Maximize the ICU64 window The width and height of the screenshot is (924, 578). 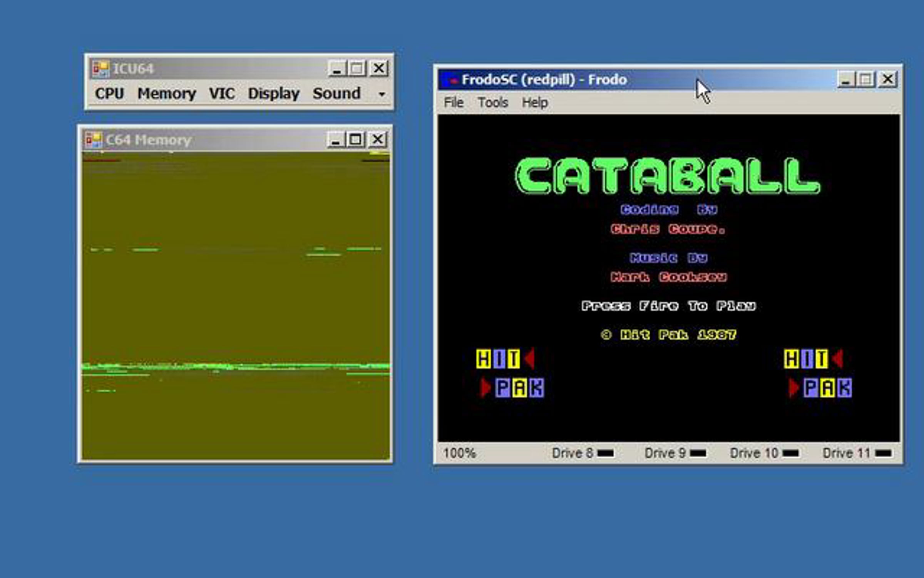pos(357,69)
